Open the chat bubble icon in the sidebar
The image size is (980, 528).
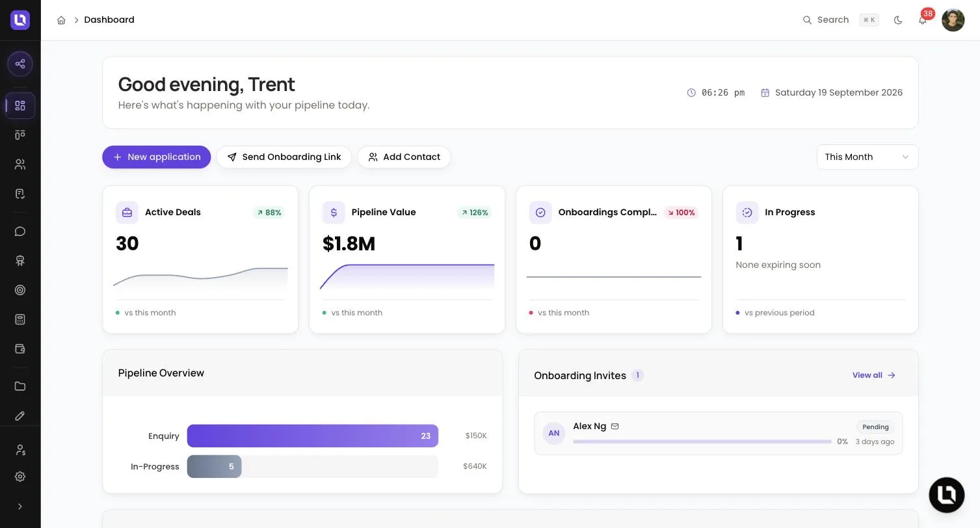tap(20, 231)
